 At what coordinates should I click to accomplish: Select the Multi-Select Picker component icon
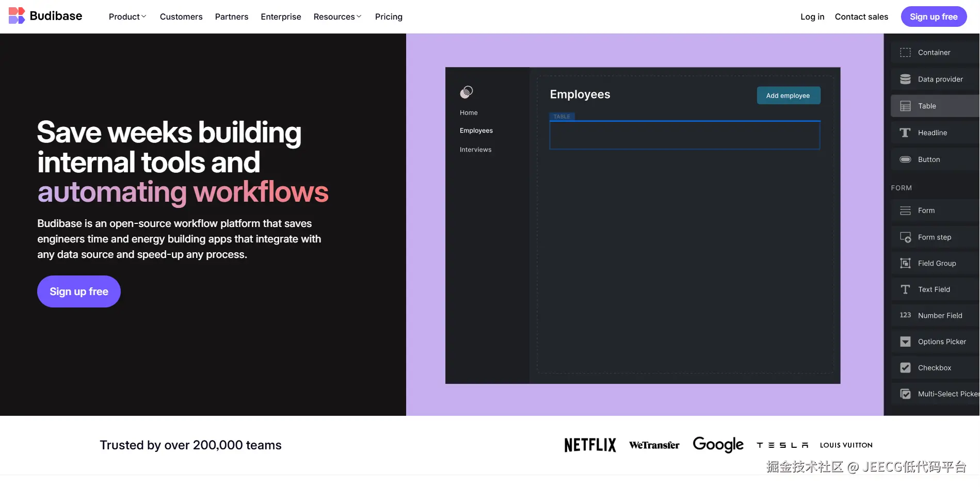coord(905,394)
